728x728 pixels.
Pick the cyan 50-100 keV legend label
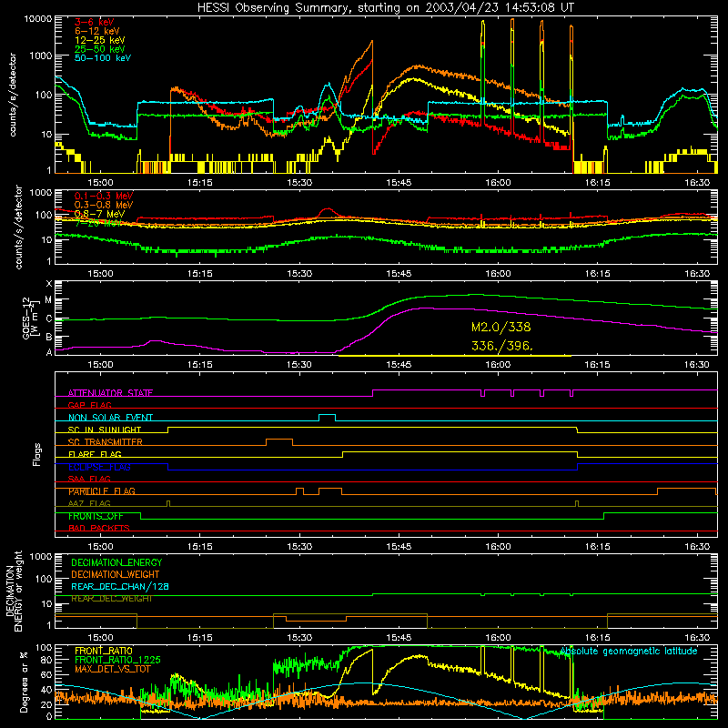coord(103,58)
